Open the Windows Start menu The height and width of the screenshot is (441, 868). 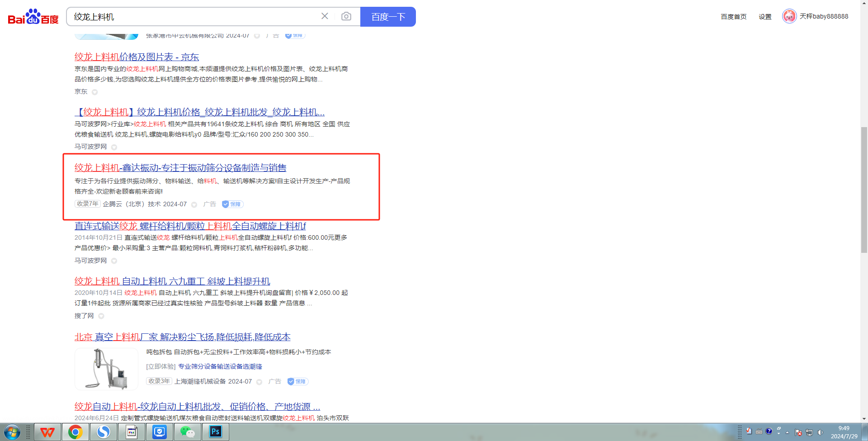12,432
